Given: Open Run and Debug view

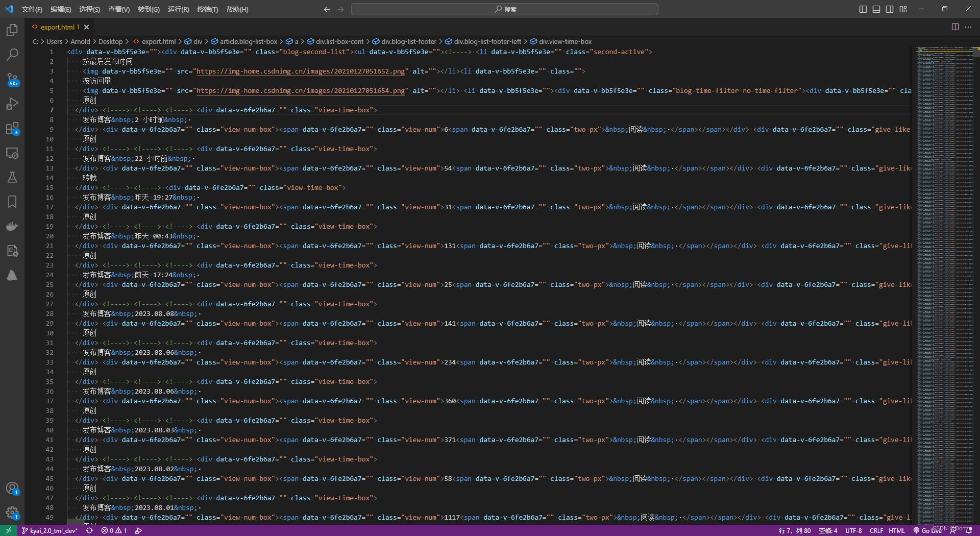Looking at the screenshot, I should [12, 104].
